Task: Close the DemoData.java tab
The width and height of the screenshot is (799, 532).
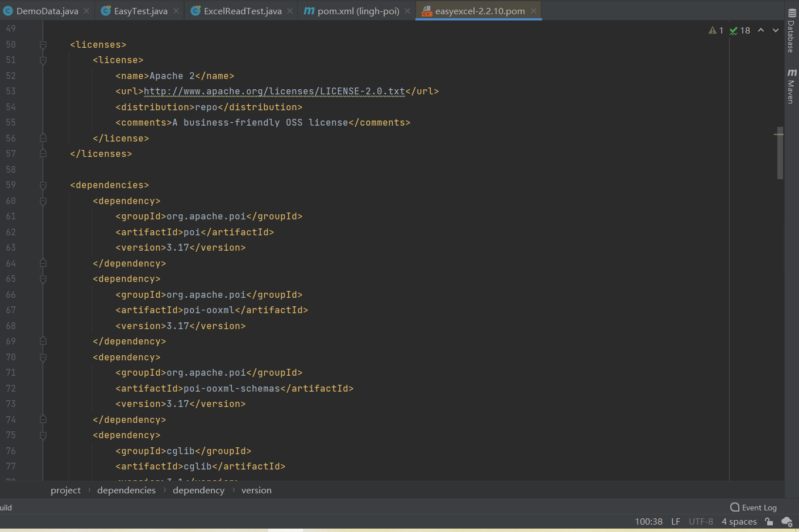Action: click(86, 11)
